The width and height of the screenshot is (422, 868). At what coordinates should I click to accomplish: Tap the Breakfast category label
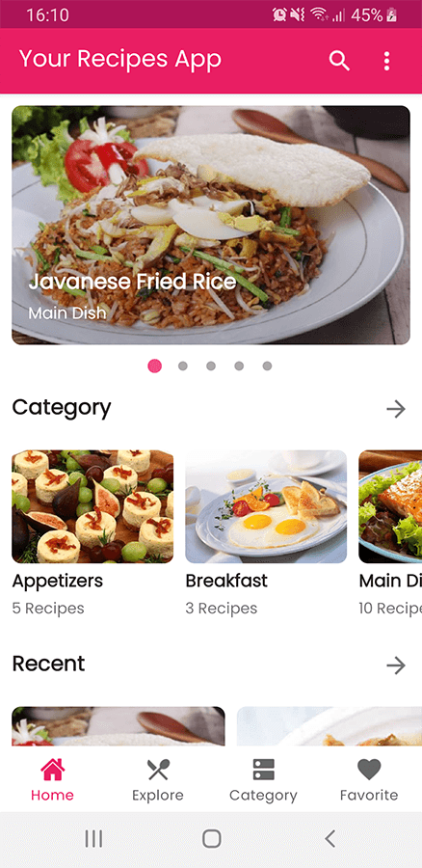point(226,581)
